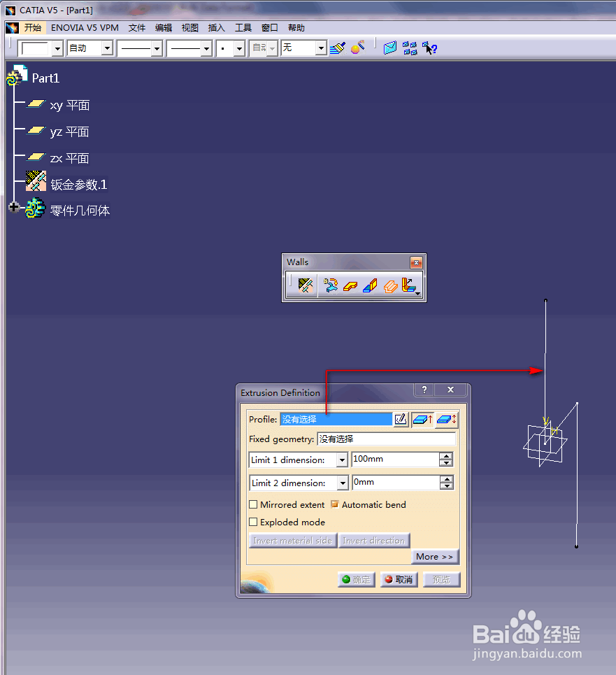
Task: Click the flange tool with dropdown arrow
Action: (x=410, y=285)
